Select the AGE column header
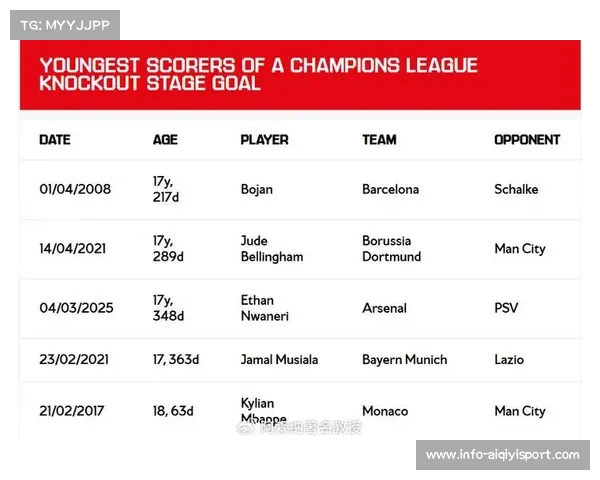Viewport: 600px width, 480px height. pos(165,140)
